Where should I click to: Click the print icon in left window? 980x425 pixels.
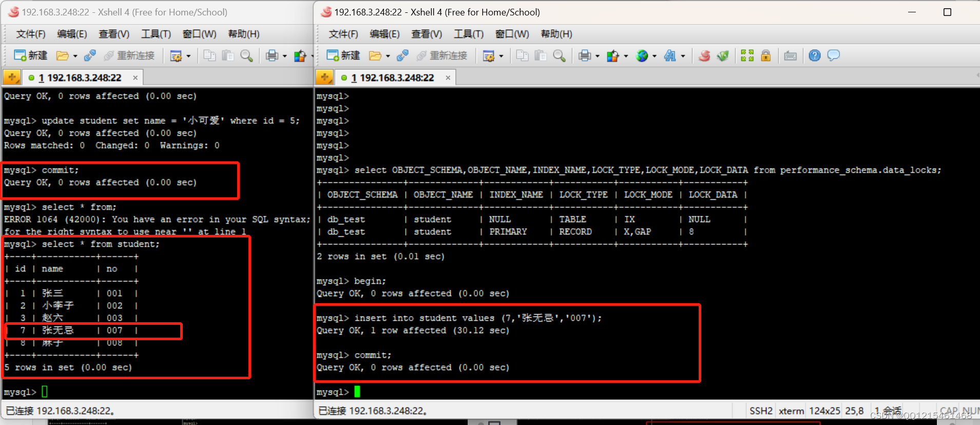[272, 56]
